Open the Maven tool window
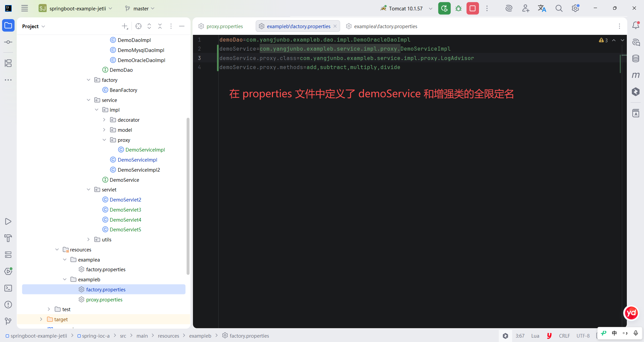 point(636,75)
